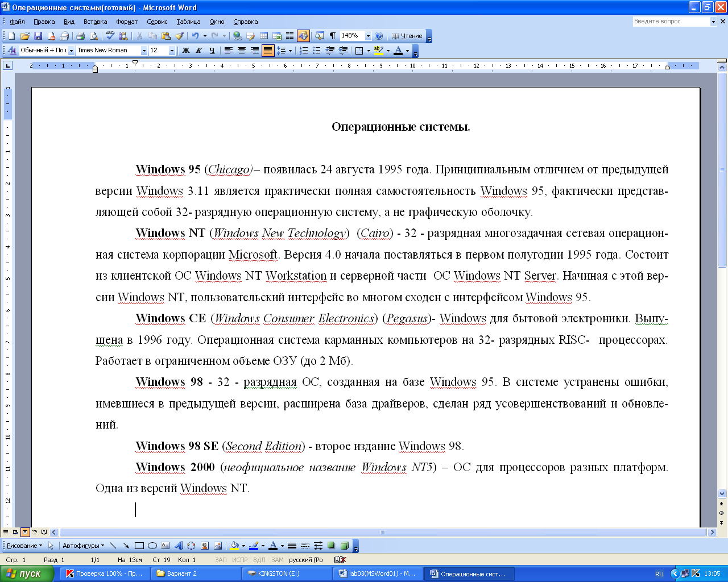Image resolution: width=728 pixels, height=582 pixels.
Task: Click the Print printer icon
Action: pyautogui.click(x=81, y=36)
